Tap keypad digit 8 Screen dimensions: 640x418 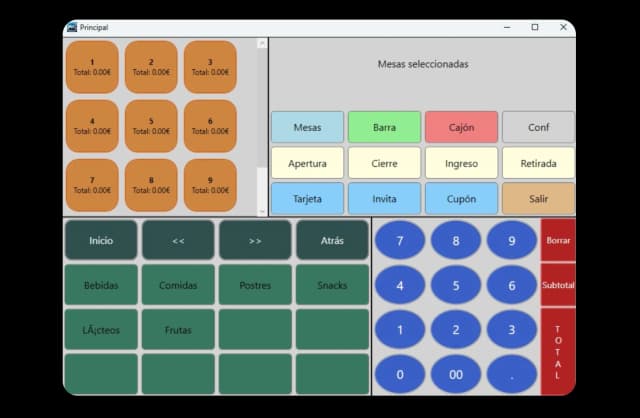point(456,240)
